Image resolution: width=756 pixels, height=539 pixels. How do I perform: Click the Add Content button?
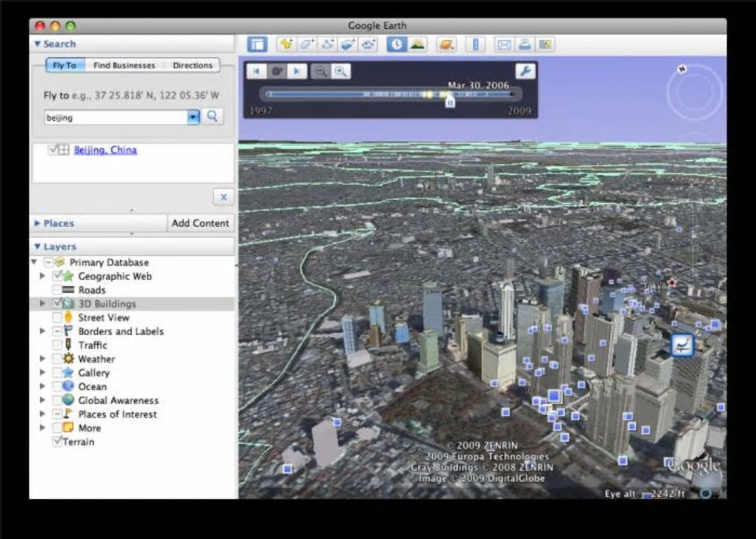click(x=200, y=223)
